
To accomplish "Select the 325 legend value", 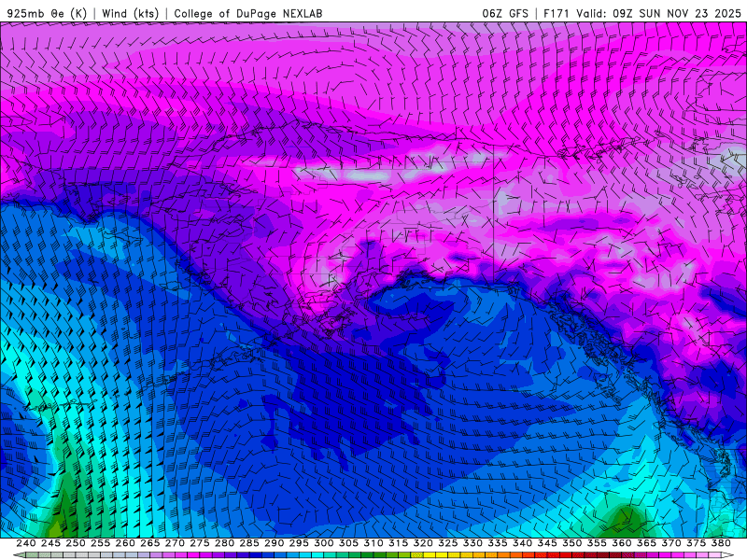I will [448, 543].
